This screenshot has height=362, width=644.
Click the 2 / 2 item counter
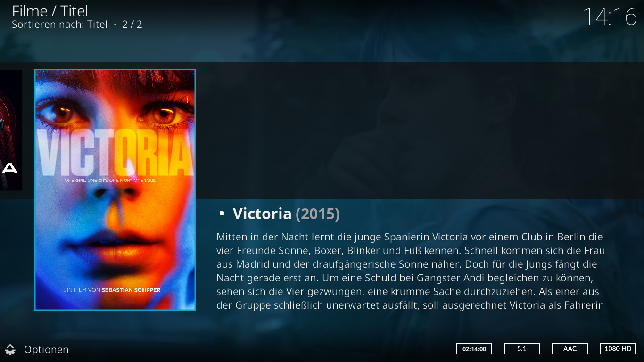132,24
